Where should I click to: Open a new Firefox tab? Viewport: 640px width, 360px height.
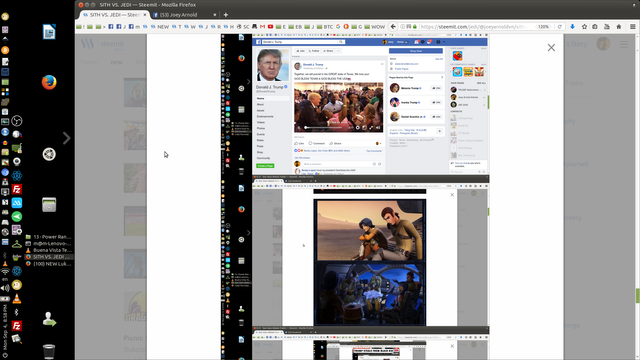click(225, 15)
